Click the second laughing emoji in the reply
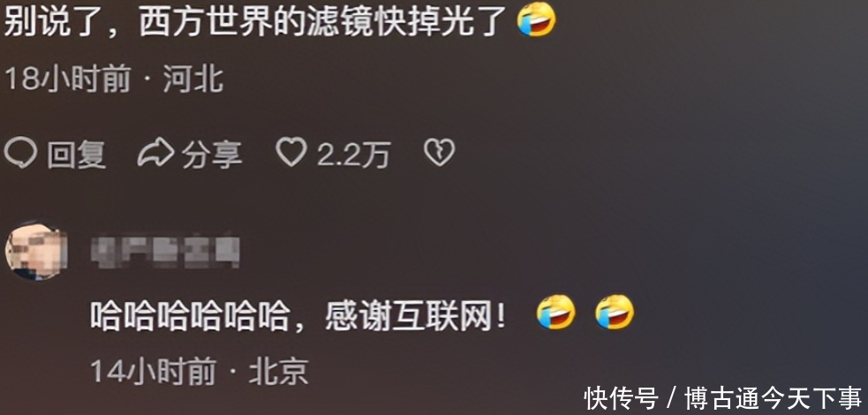This screenshot has height=415, width=868. (615, 312)
